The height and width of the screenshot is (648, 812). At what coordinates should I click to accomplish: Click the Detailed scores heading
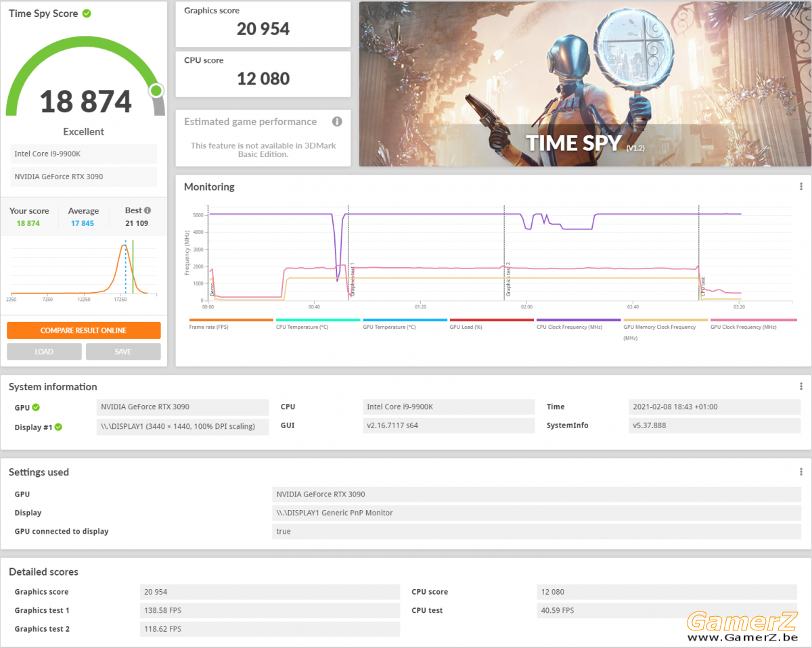point(43,572)
